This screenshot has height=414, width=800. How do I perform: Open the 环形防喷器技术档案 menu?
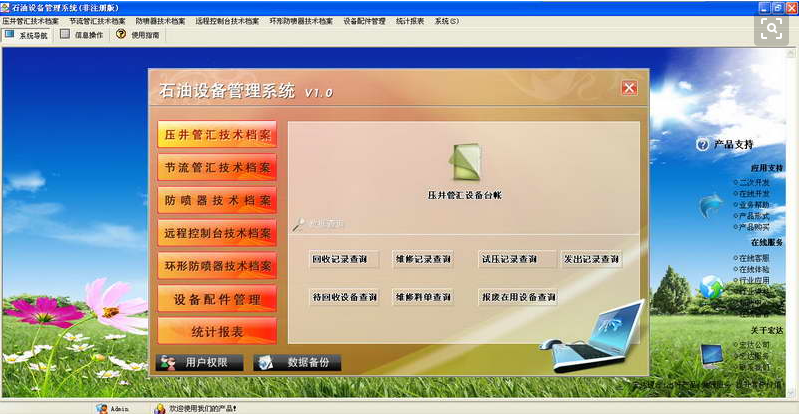click(301, 21)
